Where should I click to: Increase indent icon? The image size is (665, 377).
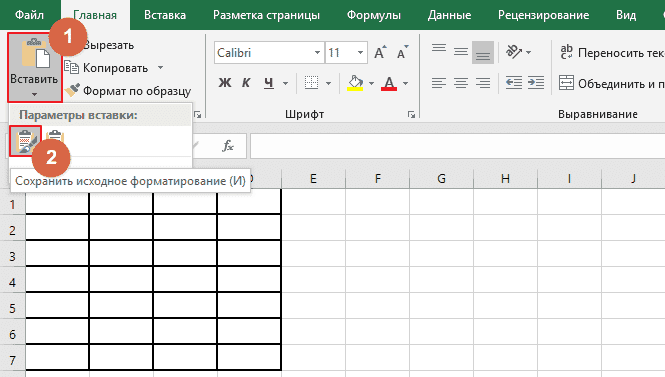(x=536, y=83)
